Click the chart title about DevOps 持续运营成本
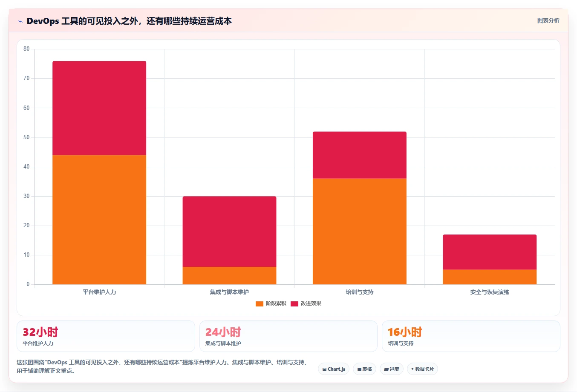This screenshot has width=577, height=392. (x=129, y=21)
